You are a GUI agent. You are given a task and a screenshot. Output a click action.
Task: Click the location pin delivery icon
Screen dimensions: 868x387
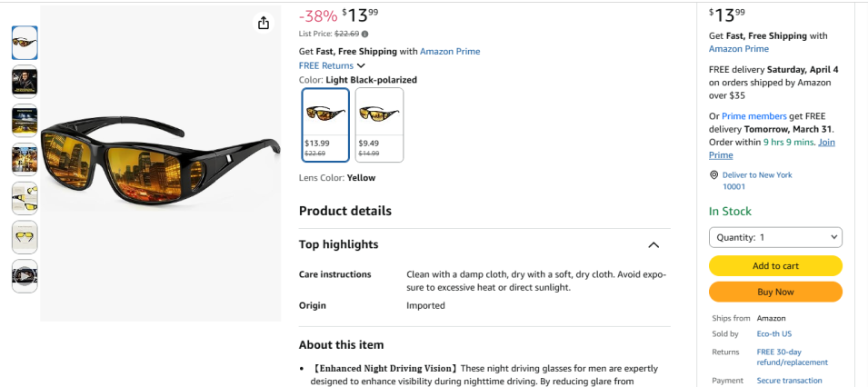pos(713,174)
